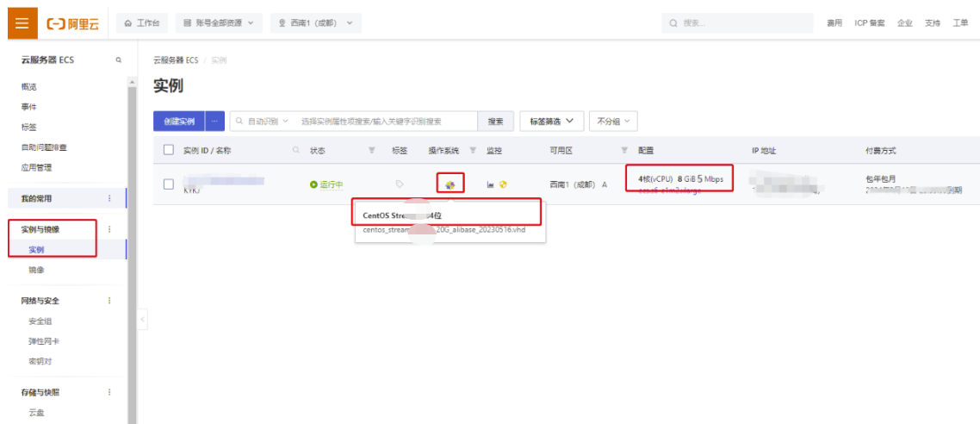The width and height of the screenshot is (980, 424).
Task: Open the 西南1（成都）region selector
Action: [x=315, y=23]
